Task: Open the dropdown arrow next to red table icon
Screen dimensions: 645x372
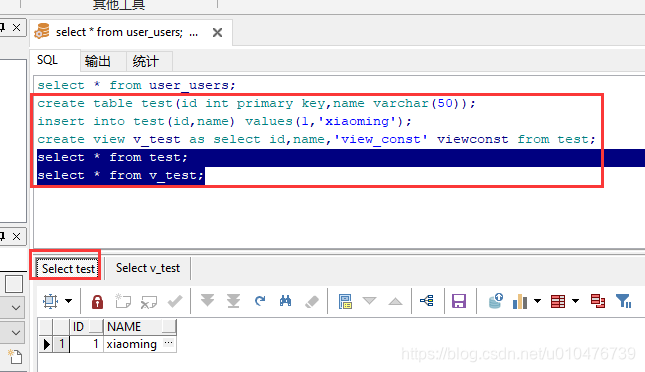Action: click(x=575, y=301)
